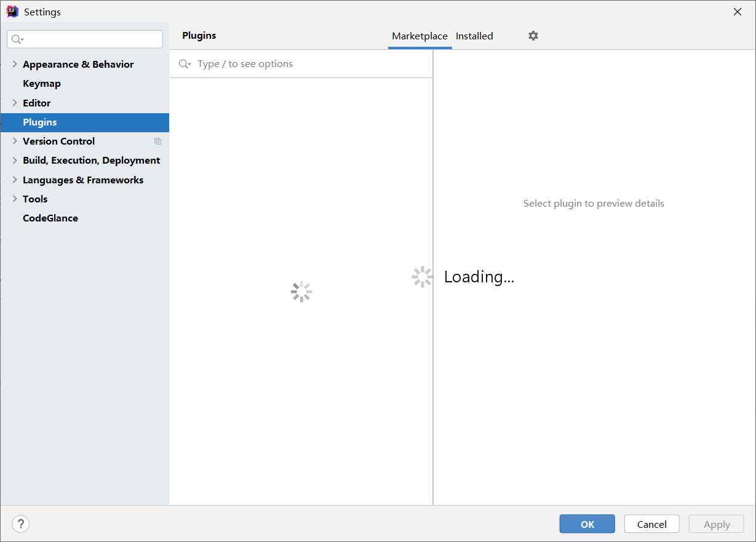Click the 'Loading...' text
This screenshot has width=756, height=542.
[x=479, y=277]
